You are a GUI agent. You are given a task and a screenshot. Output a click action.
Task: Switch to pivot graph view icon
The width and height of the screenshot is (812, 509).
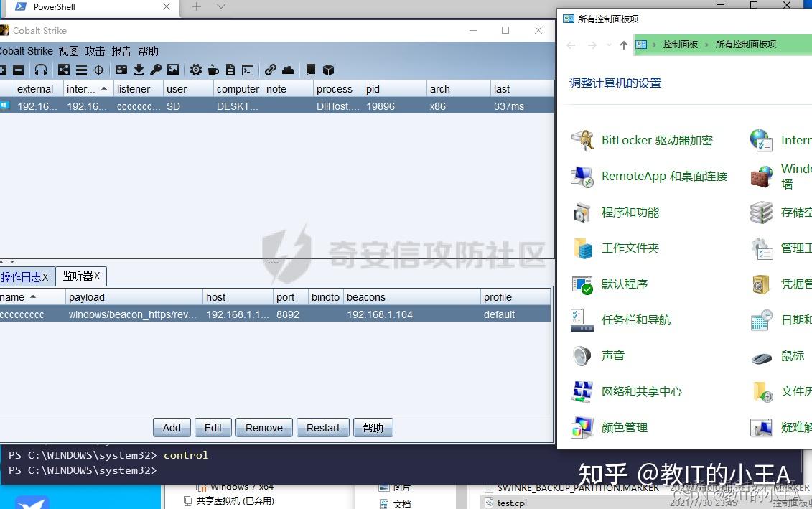(63, 70)
